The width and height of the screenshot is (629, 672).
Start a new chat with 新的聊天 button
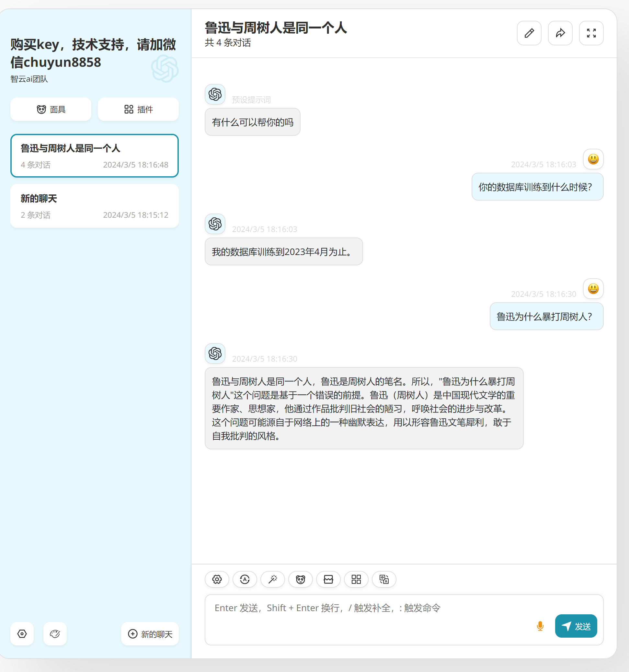[x=150, y=634]
